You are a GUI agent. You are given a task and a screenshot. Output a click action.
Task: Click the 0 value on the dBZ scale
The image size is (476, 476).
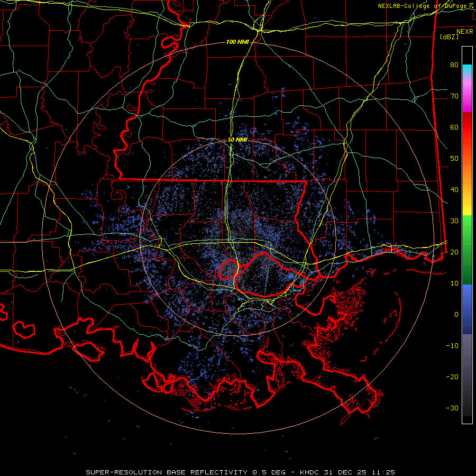(x=456, y=315)
